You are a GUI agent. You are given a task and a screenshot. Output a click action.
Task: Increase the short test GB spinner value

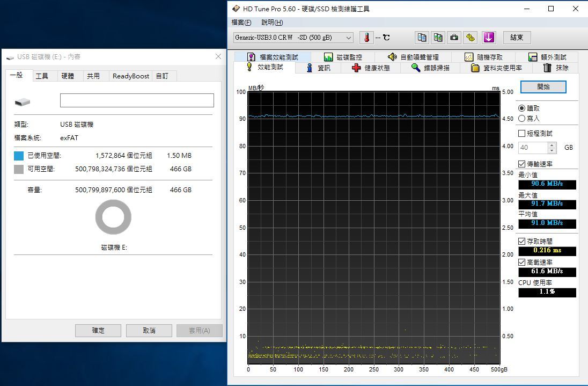coord(552,145)
